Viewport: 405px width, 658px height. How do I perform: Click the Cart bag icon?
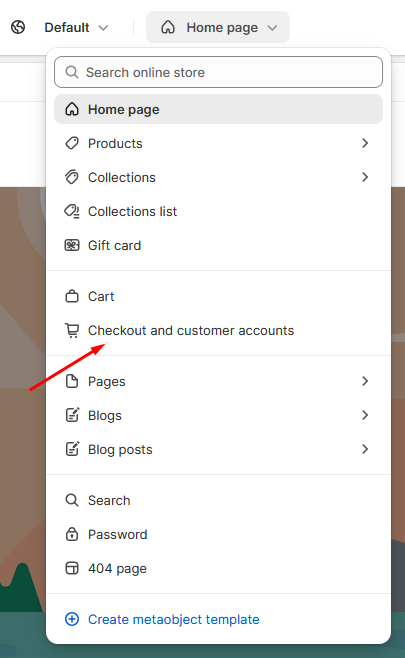tap(72, 296)
